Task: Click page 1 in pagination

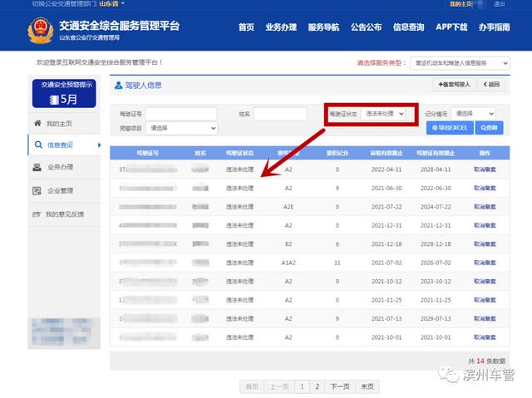Action: (302, 386)
